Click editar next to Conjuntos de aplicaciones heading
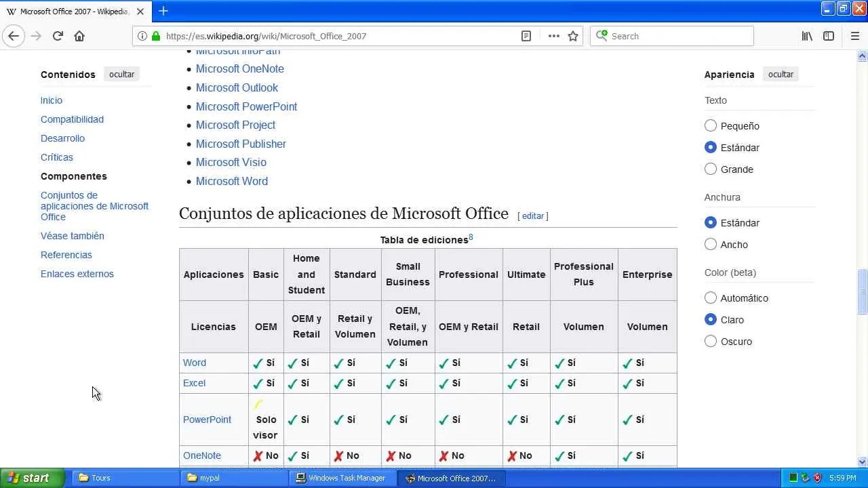This screenshot has height=488, width=868. pos(533,216)
